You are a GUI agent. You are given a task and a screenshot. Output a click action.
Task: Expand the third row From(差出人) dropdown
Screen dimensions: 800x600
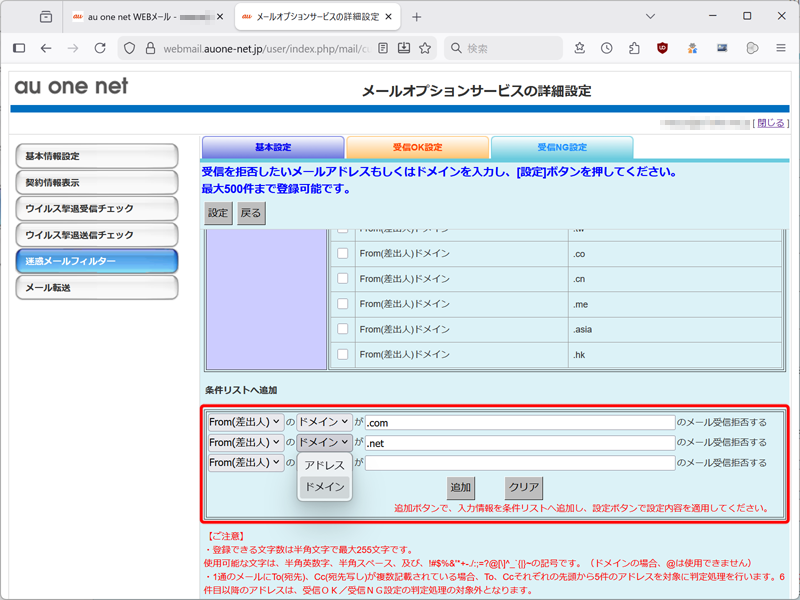pos(246,462)
